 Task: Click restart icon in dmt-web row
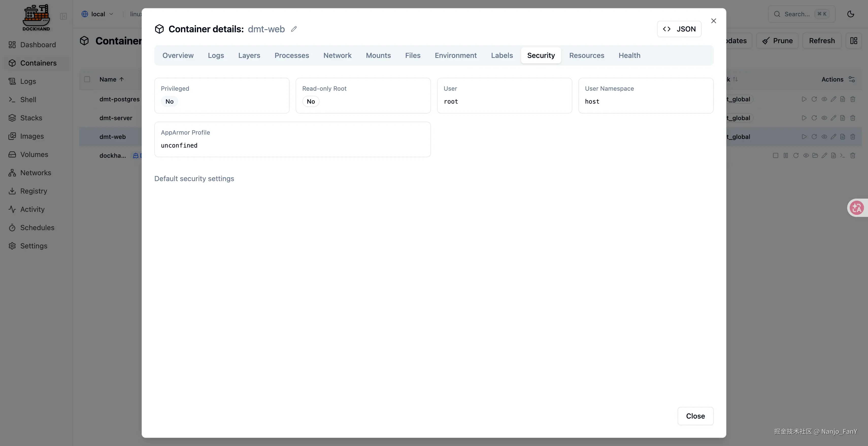814,137
